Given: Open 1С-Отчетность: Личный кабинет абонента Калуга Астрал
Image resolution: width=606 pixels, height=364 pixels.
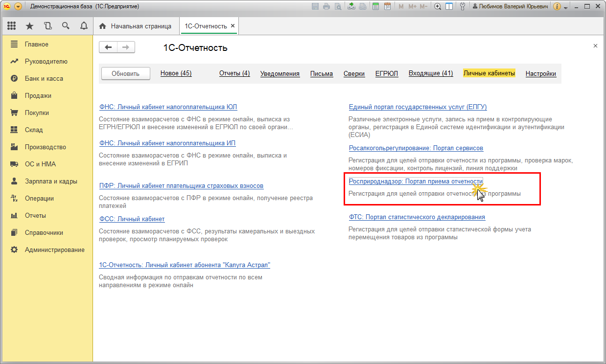Looking at the screenshot, I should (x=185, y=265).
